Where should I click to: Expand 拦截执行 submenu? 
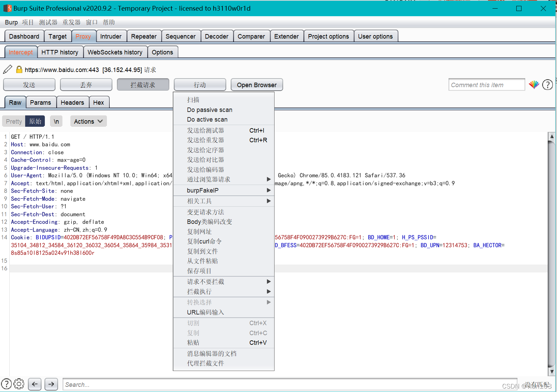(x=223, y=292)
